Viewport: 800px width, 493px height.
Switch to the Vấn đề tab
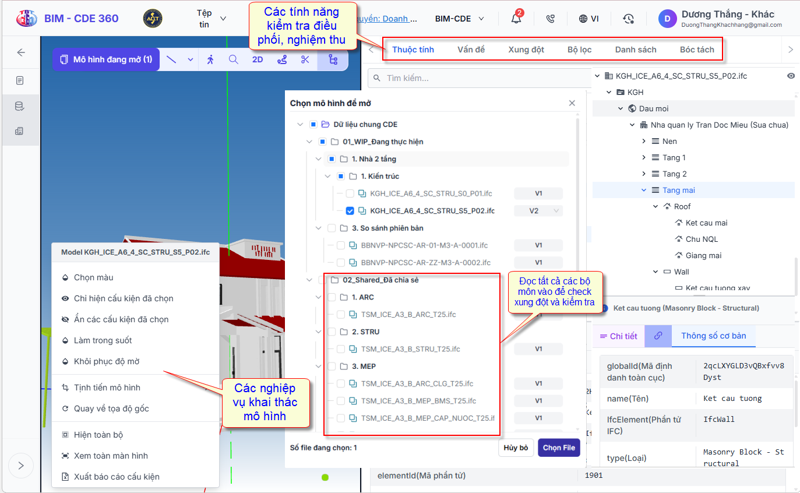pyautogui.click(x=471, y=50)
